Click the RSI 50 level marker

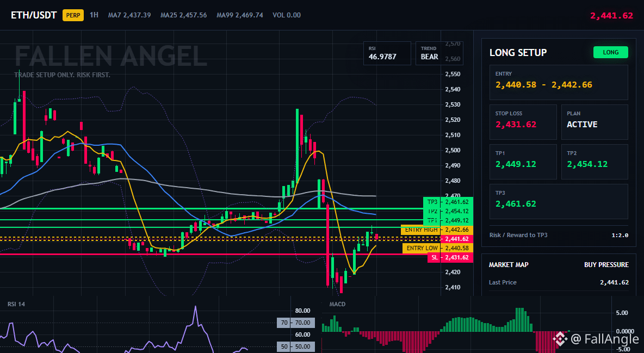click(x=296, y=347)
